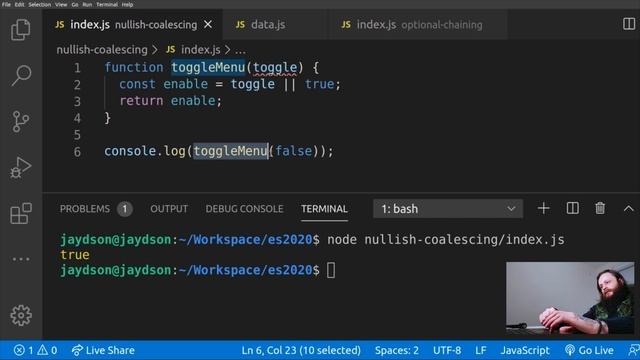Screen dimensions: 640x360
Task: Change language mode JavaScript
Action: [525, 350]
